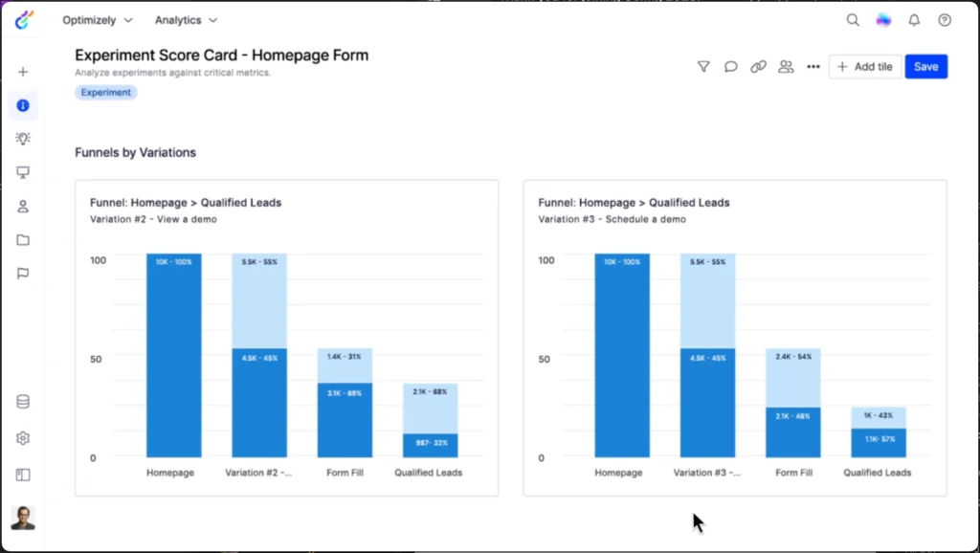Viewport: 980px width, 553px height.
Task: Select the active dashboard icon in sidebar
Action: coord(23,105)
